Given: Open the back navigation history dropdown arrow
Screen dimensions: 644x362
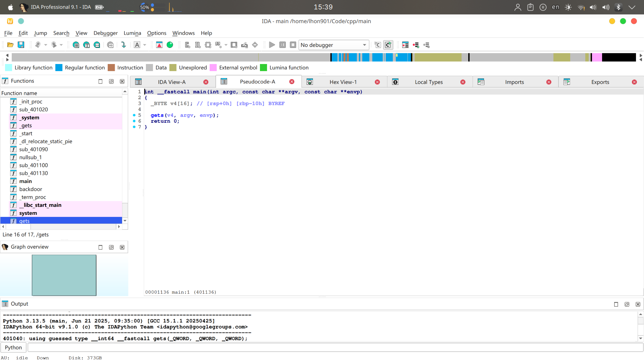Looking at the screenshot, I should (x=46, y=45).
